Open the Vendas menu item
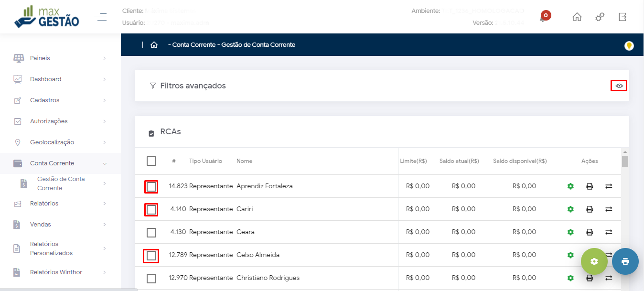Image resolution: width=644 pixels, height=291 pixels. click(x=60, y=225)
